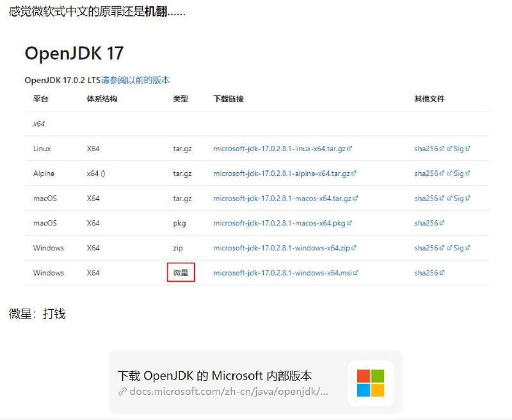Click the Microsoft logo in link card
The height and width of the screenshot is (420, 512).
(x=371, y=383)
